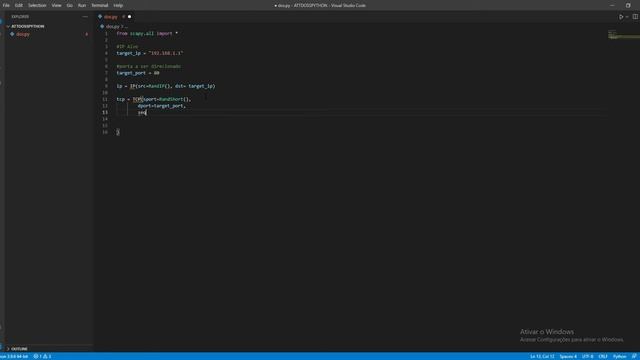Screen dimensions: 640x360
Task: Change file encoding UTF-8
Action: coord(588,356)
